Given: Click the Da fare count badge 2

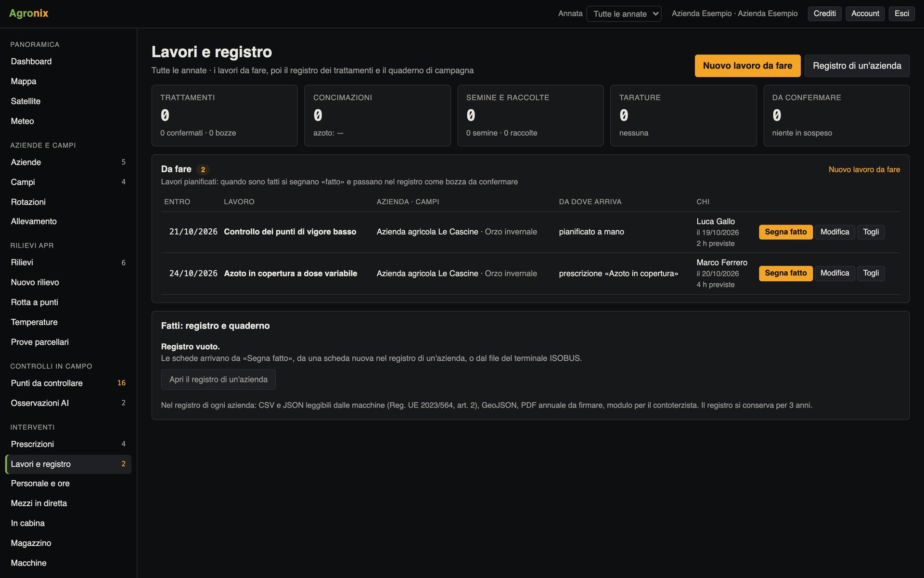Looking at the screenshot, I should (203, 170).
